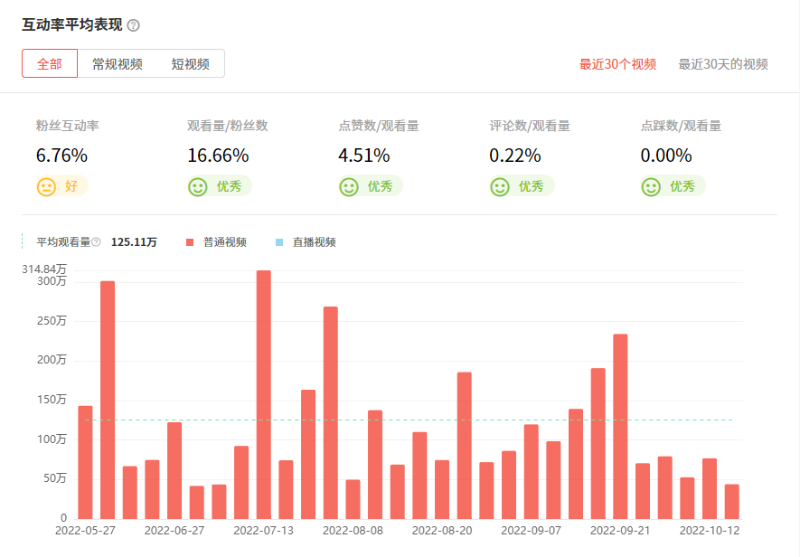Select the 全部 tab
The image size is (800, 557).
50,64
